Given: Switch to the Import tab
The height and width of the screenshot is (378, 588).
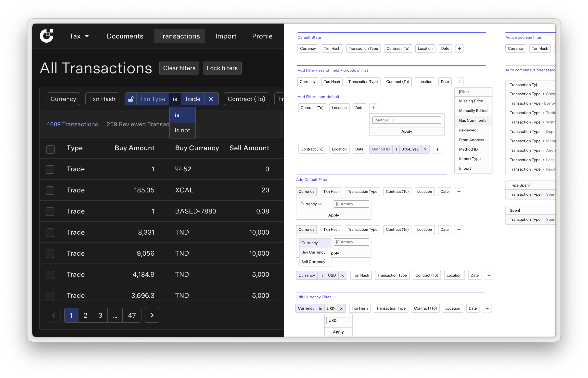Looking at the screenshot, I should click(x=226, y=36).
